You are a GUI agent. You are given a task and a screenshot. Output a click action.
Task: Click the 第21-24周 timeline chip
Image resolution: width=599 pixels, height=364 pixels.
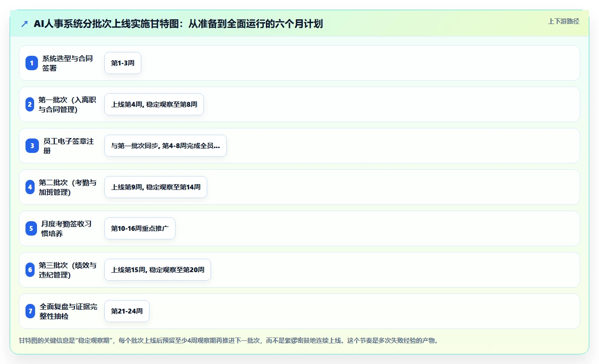[x=127, y=311]
